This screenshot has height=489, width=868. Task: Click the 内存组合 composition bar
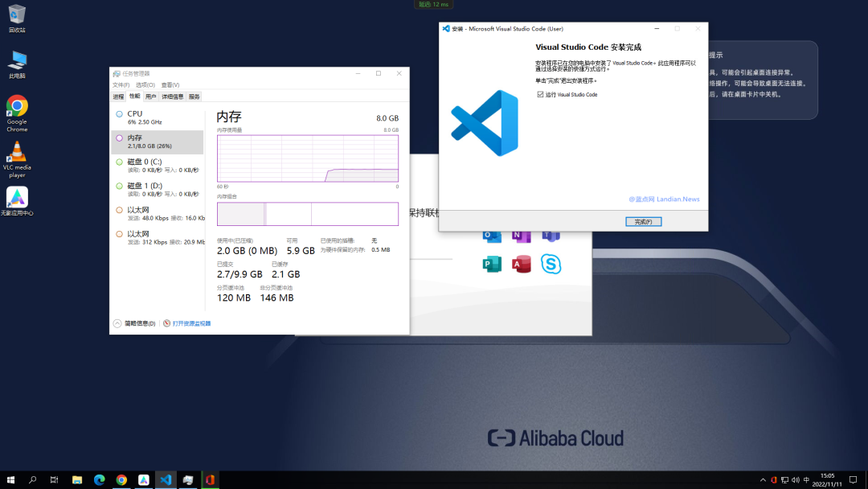click(308, 214)
